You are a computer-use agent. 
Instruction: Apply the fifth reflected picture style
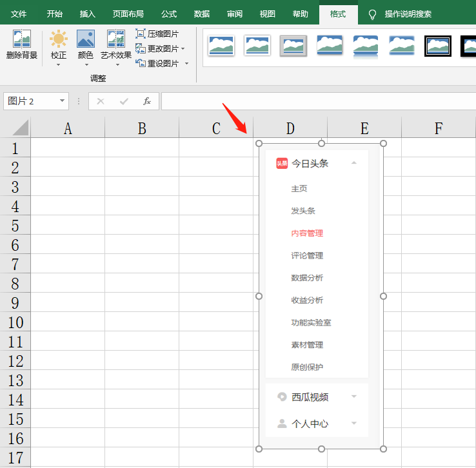pyautogui.click(x=366, y=46)
